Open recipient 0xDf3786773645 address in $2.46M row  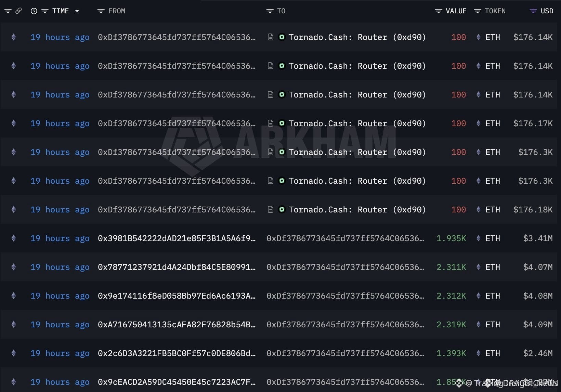click(x=345, y=353)
